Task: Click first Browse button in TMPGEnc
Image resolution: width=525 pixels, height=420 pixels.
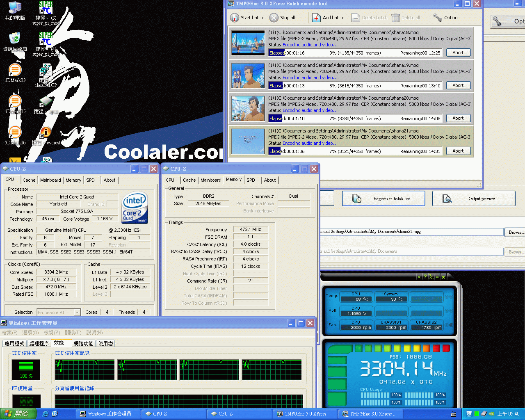Action: coord(515,232)
